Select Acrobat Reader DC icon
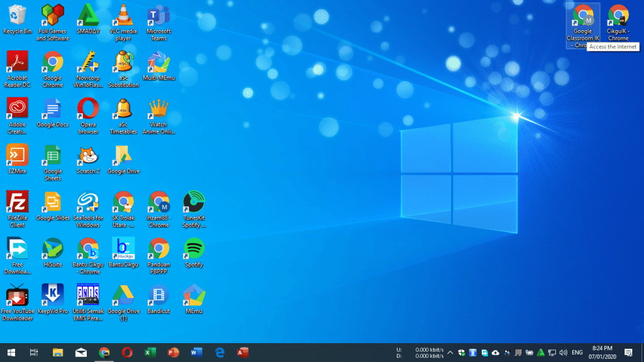This screenshot has height=362, width=644. (x=17, y=69)
